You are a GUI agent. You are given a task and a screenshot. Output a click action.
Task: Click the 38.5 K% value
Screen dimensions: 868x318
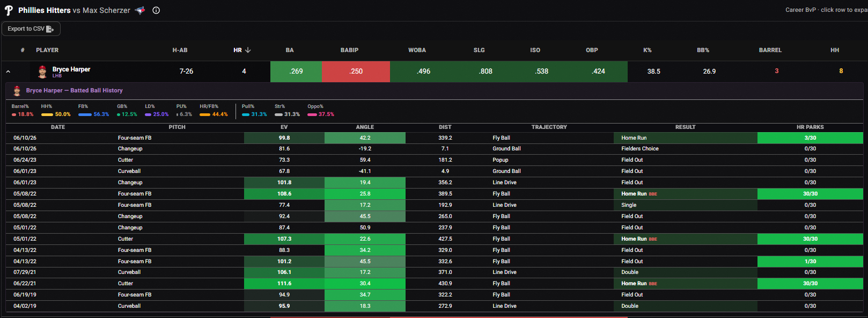(653, 71)
